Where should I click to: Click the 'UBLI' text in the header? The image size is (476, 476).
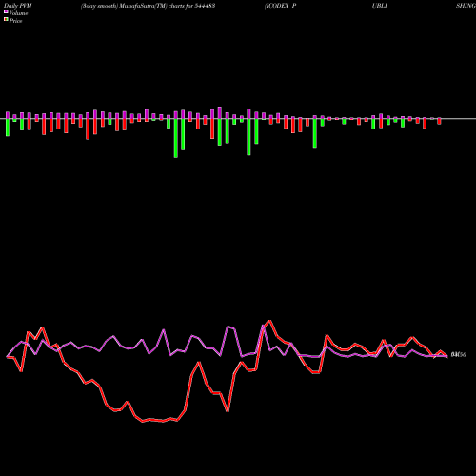(380, 6)
